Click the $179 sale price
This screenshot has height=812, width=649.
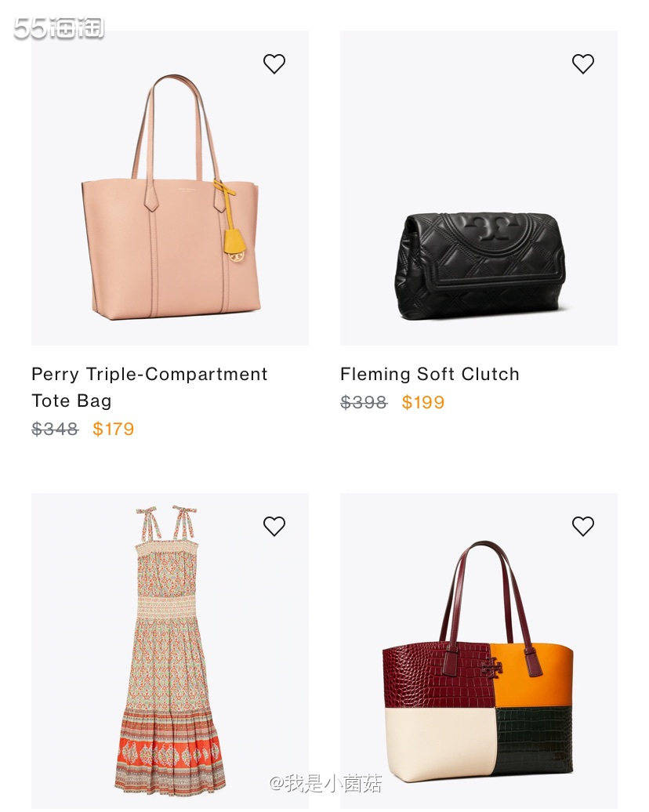click(x=114, y=430)
